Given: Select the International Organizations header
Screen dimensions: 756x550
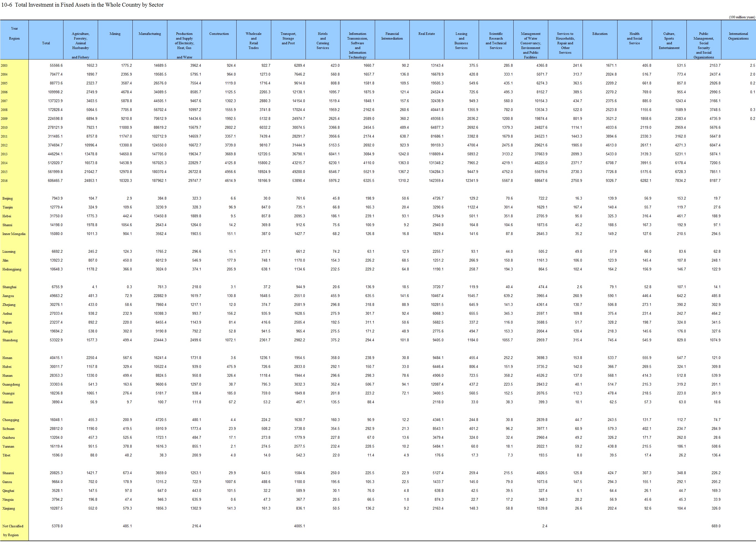Looking at the screenshot, I should tap(738, 36).
